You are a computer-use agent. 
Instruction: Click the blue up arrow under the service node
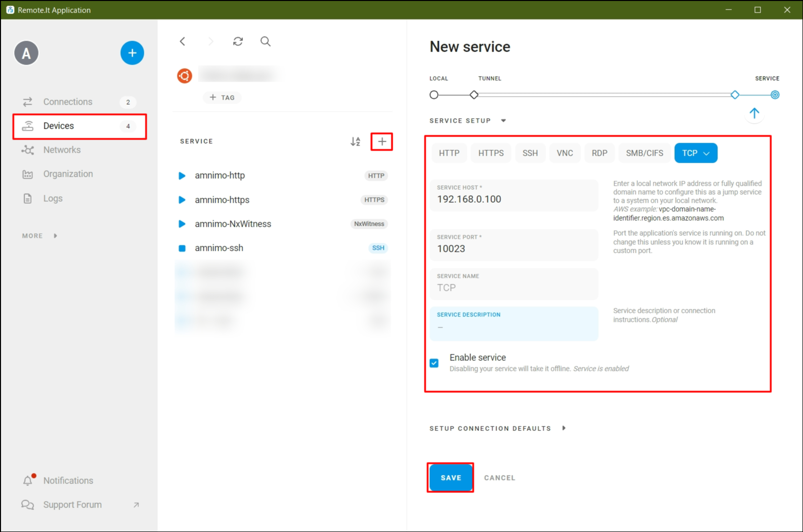coord(754,114)
